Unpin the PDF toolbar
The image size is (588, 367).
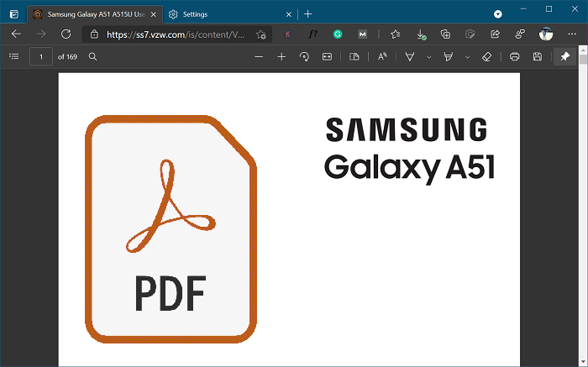click(x=564, y=57)
